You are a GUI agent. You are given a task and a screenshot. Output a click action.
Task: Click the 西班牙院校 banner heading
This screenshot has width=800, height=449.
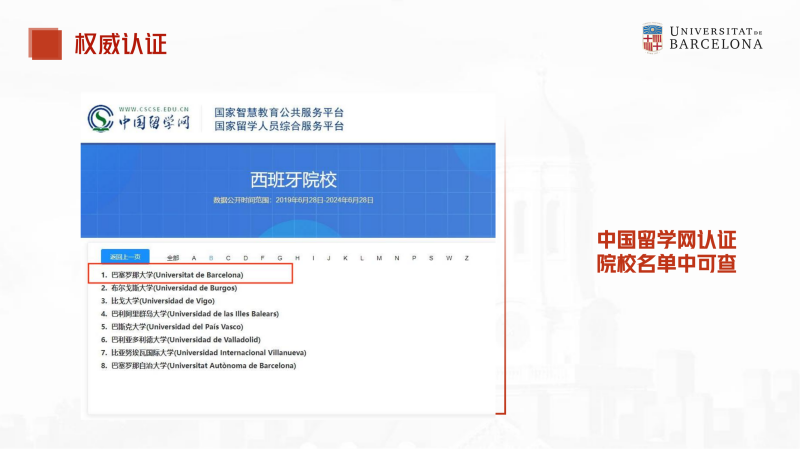[x=293, y=180]
